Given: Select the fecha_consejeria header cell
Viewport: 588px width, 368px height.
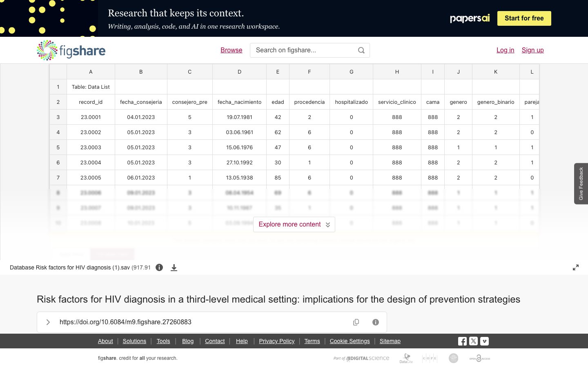Looking at the screenshot, I should click(141, 102).
